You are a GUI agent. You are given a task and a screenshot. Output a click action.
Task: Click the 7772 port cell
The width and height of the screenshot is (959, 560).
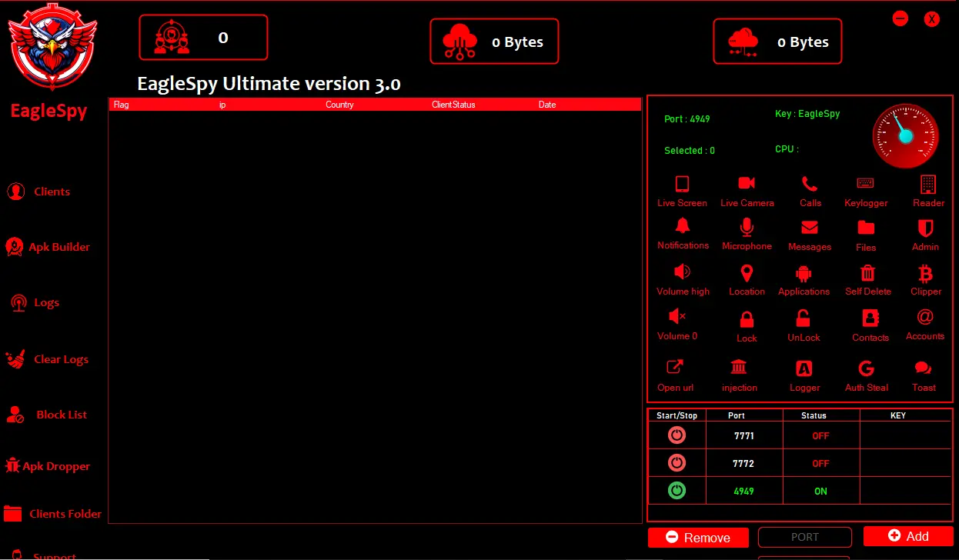point(743,464)
